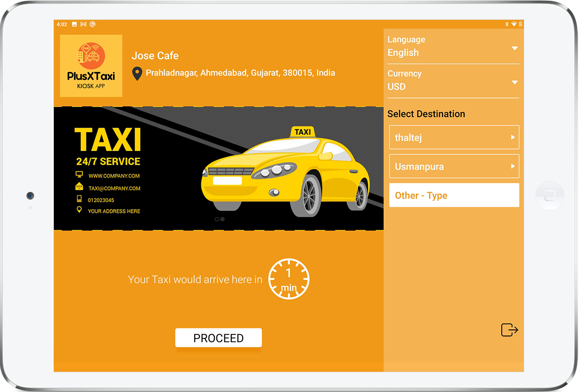579x392 pixels.
Task: Open the Language dropdown
Action: 453,46
